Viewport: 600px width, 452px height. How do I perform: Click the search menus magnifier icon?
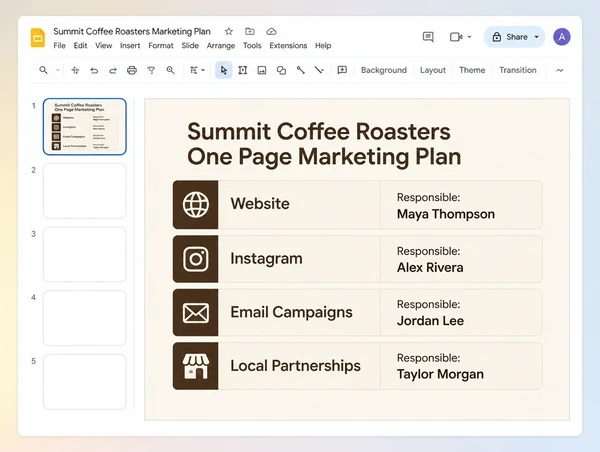point(44,70)
